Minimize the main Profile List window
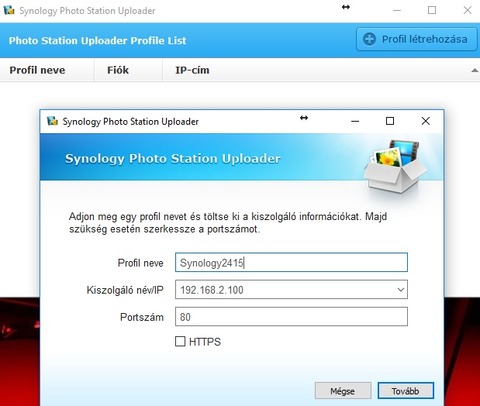The image size is (480, 406). point(397,11)
